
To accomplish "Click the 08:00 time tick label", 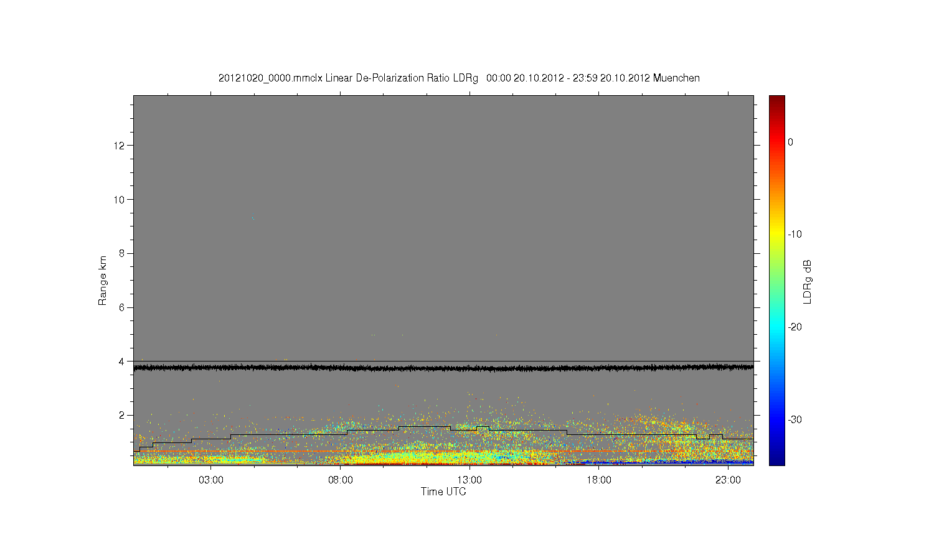I will (x=341, y=480).
